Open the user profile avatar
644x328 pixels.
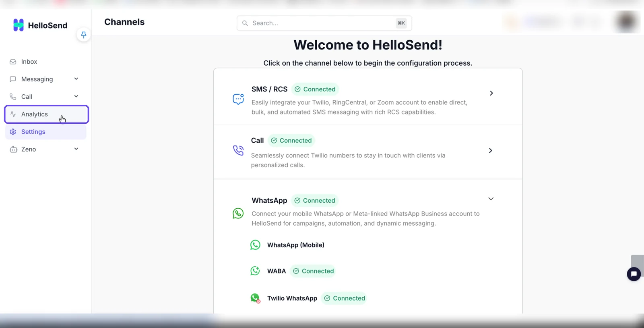click(627, 21)
